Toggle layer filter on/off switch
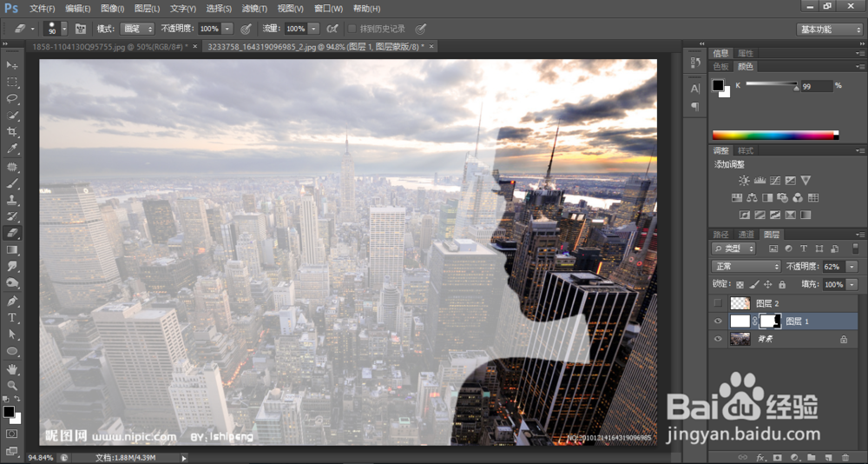Viewport: 868px width, 464px height. [x=856, y=249]
